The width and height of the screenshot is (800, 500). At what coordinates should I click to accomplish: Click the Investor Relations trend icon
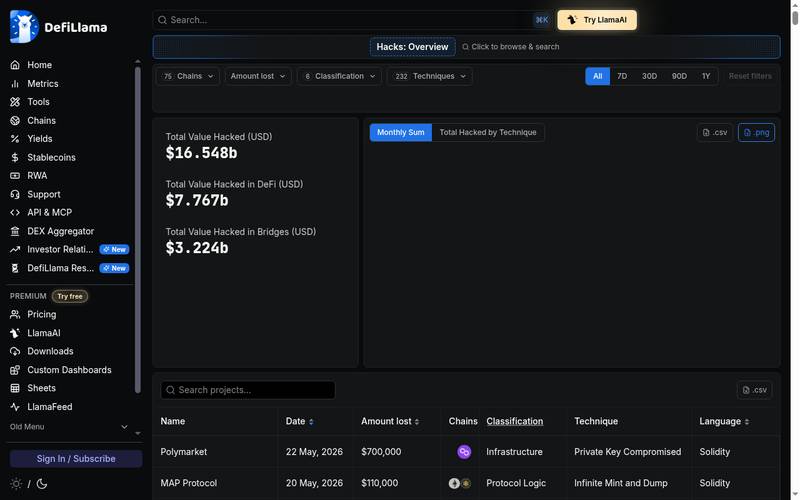(x=15, y=249)
